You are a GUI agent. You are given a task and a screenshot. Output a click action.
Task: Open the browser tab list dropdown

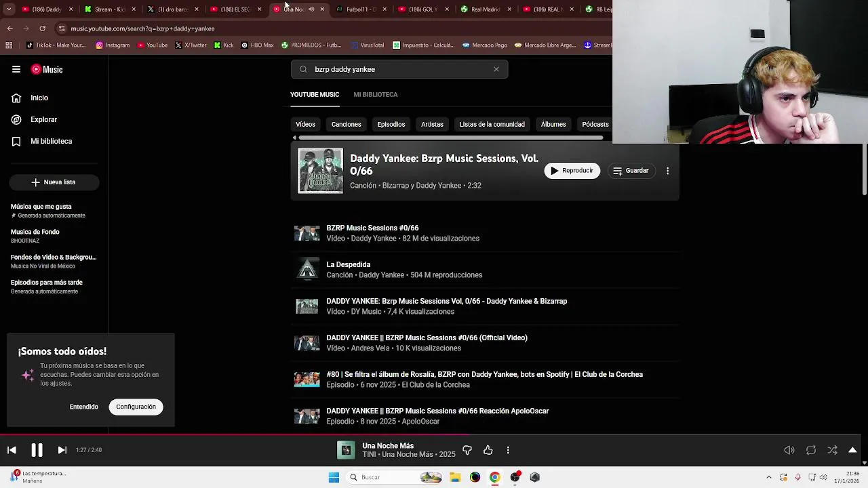(x=9, y=9)
